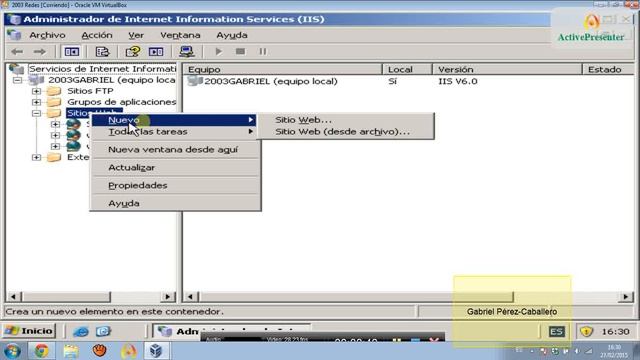
Task: Sort by the Local column header
Action: [x=407, y=69]
